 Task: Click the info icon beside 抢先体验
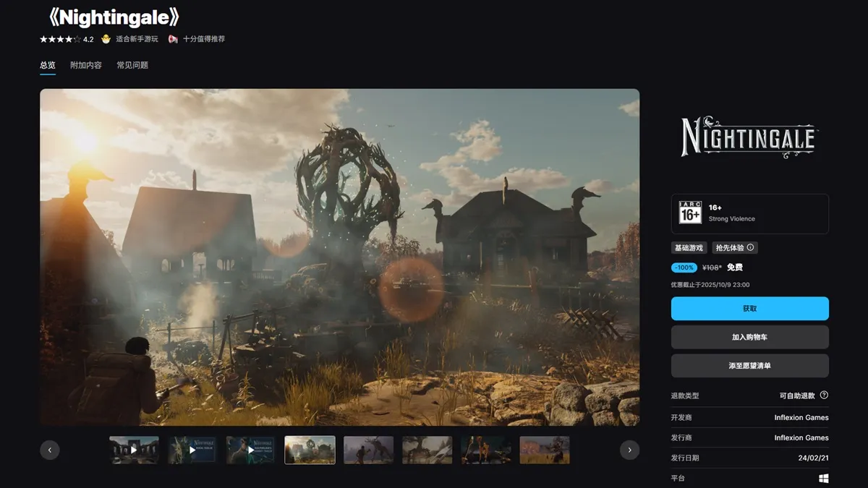[x=750, y=247]
